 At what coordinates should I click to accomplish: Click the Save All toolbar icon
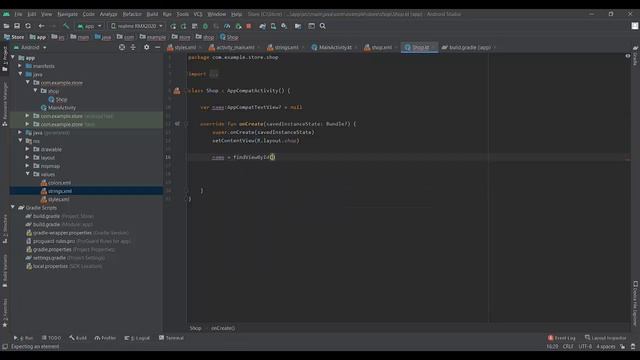coord(17,26)
